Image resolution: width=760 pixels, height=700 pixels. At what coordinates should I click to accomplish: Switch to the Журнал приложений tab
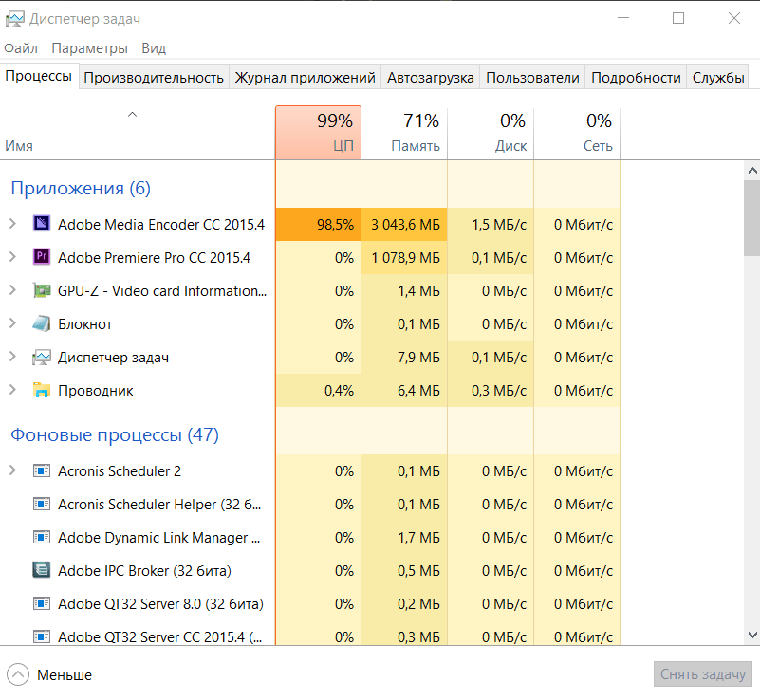click(305, 78)
